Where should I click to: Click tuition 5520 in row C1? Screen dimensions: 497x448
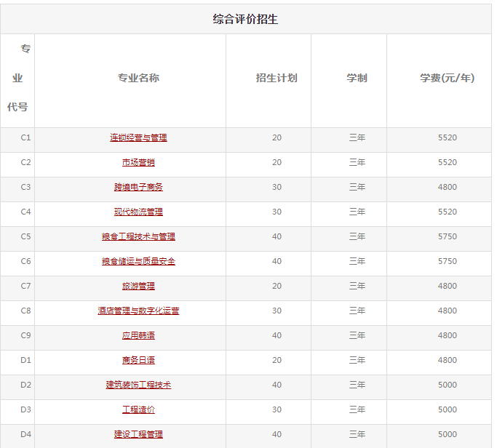point(448,137)
